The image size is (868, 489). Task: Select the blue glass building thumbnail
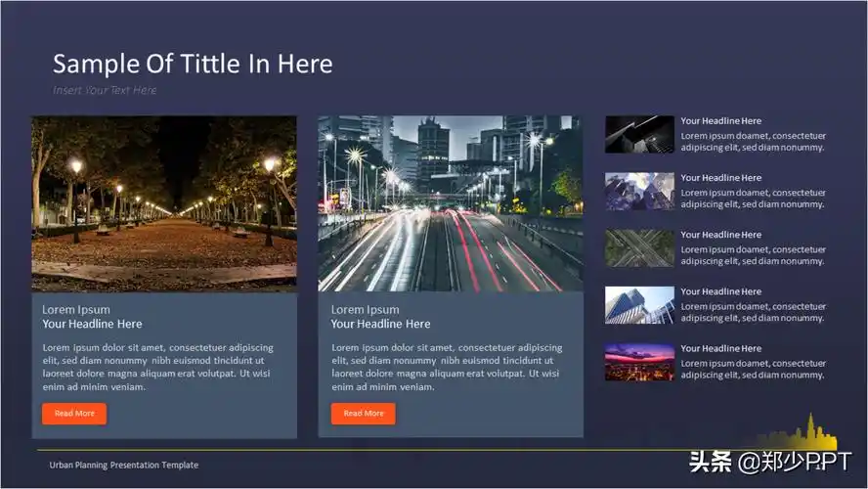point(639,304)
